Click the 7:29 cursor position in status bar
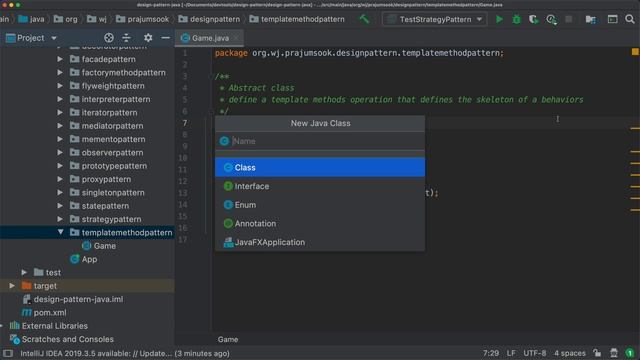 coord(491,353)
